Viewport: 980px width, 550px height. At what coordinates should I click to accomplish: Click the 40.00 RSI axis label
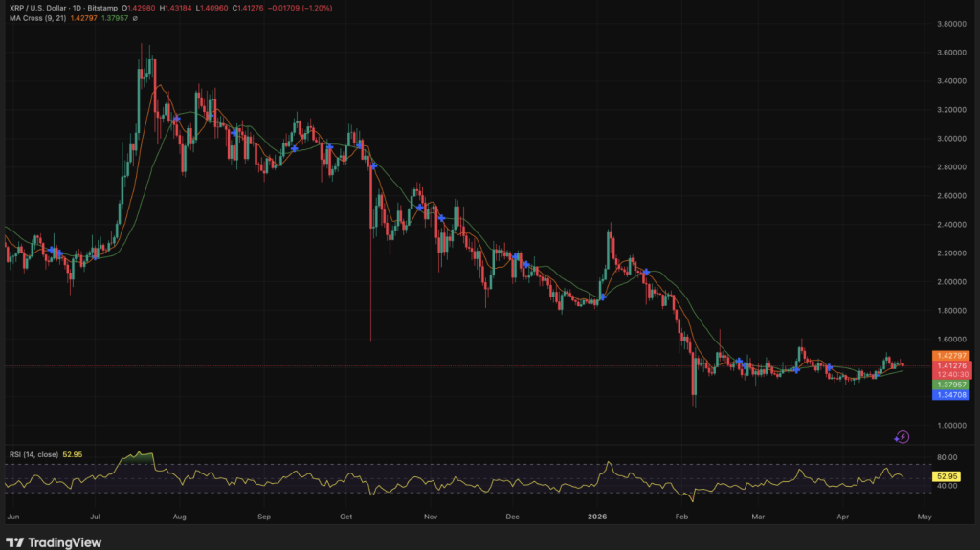click(947, 486)
